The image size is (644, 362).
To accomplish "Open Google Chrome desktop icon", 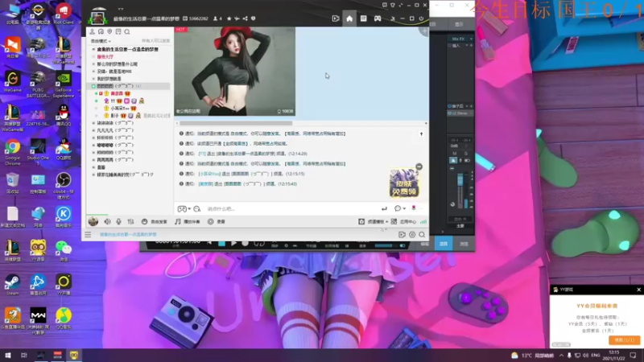I will pyautogui.click(x=12, y=151).
